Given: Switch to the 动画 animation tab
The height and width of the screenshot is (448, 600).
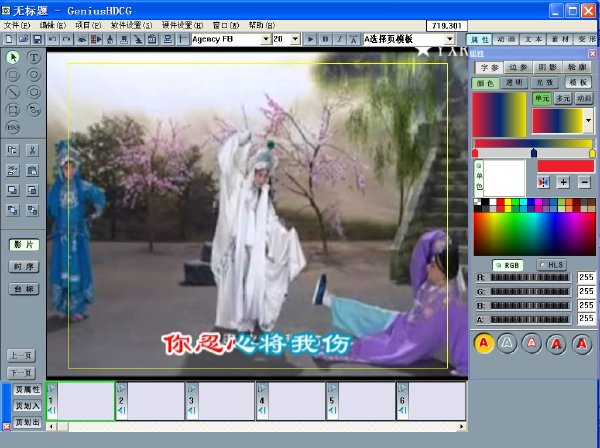Looking at the screenshot, I should tap(506, 39).
